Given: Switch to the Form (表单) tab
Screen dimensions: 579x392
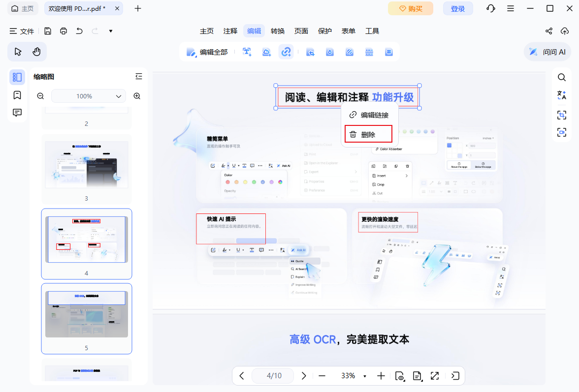Looking at the screenshot, I should point(349,31).
